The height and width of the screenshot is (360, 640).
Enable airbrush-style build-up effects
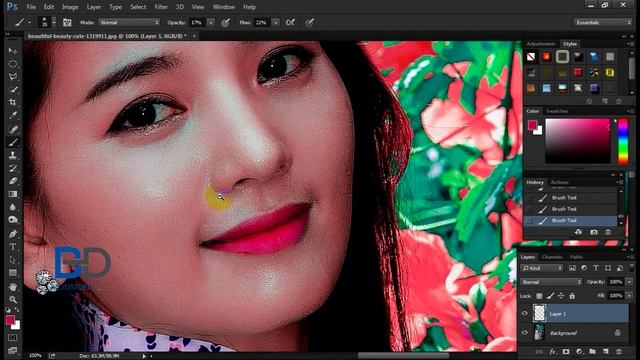pos(290,22)
